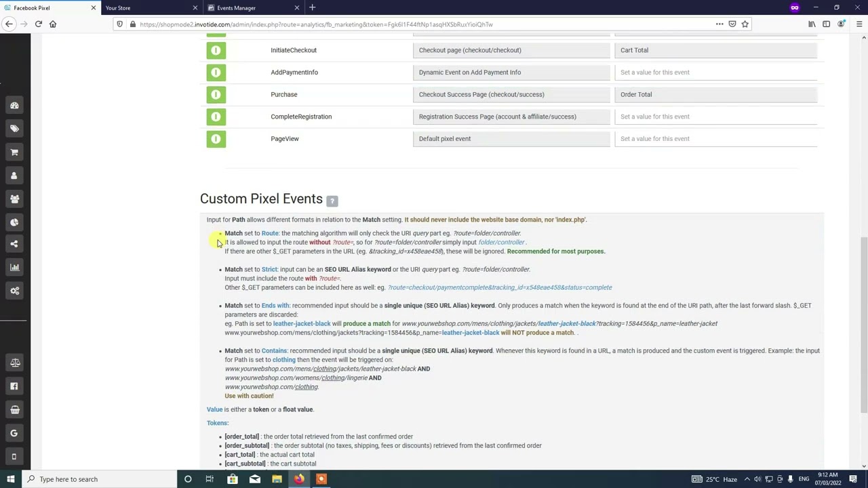This screenshot has width=868, height=488.
Task: Click the Order Total value field for Purchase
Action: [x=716, y=94]
